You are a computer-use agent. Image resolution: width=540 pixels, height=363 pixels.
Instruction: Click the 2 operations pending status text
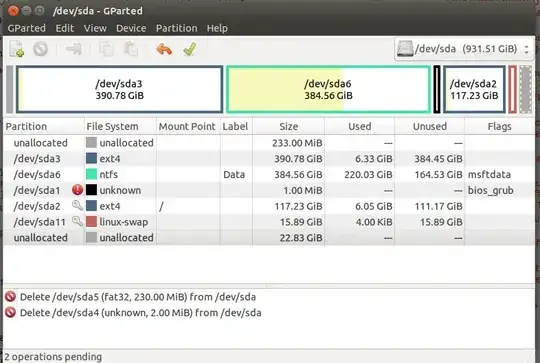[x=53, y=357]
